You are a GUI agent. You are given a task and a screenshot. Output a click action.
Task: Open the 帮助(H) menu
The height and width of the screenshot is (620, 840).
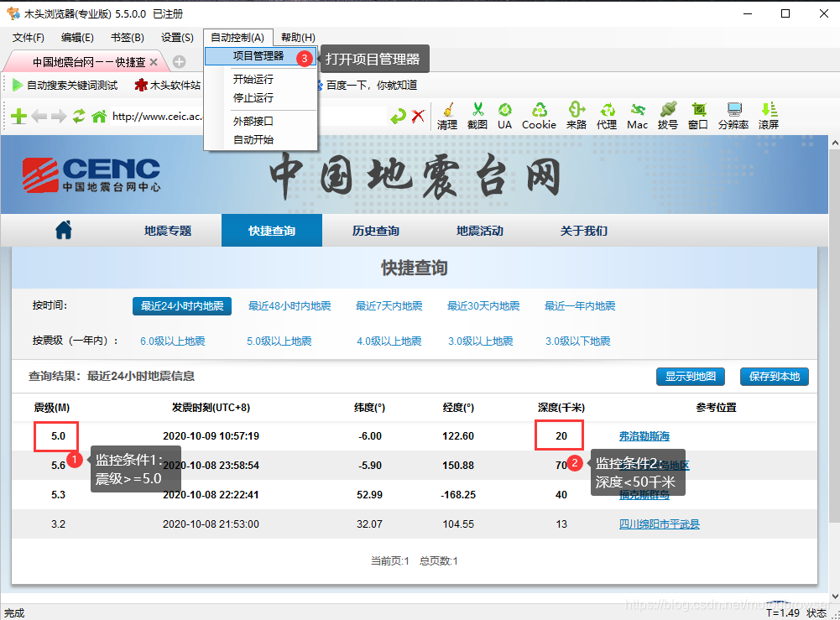point(298,38)
